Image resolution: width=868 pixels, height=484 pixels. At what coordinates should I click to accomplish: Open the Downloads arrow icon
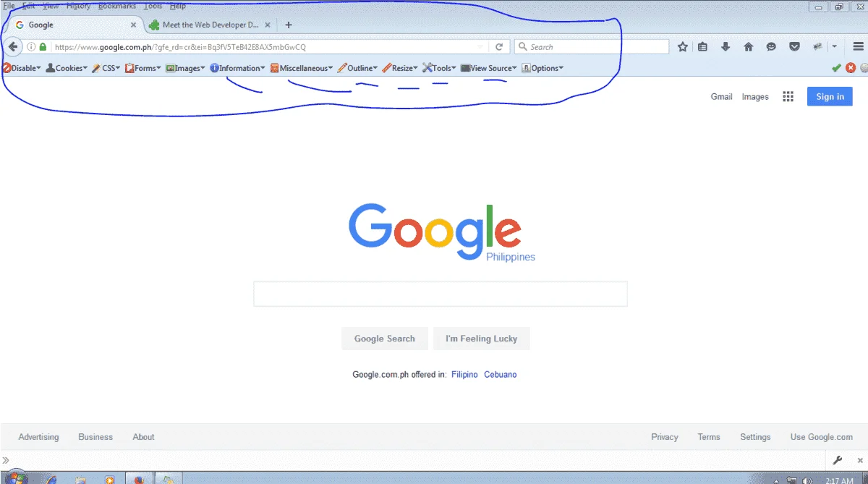click(x=726, y=47)
